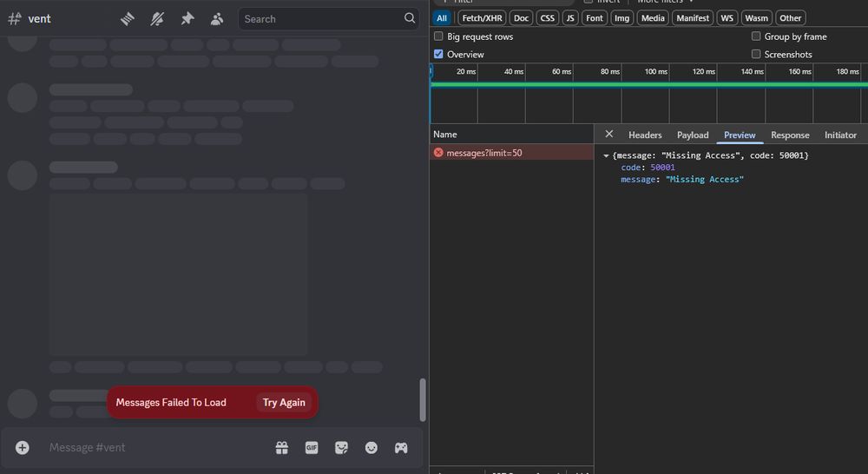Click the vent channel hash icon
Viewport: 868px width, 474px height.
pyautogui.click(x=15, y=19)
